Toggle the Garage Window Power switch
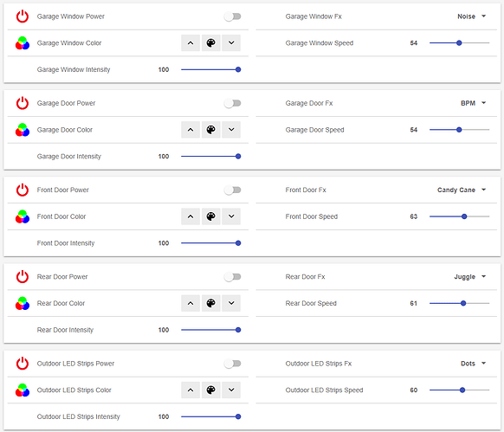The image size is (504, 432). (233, 16)
